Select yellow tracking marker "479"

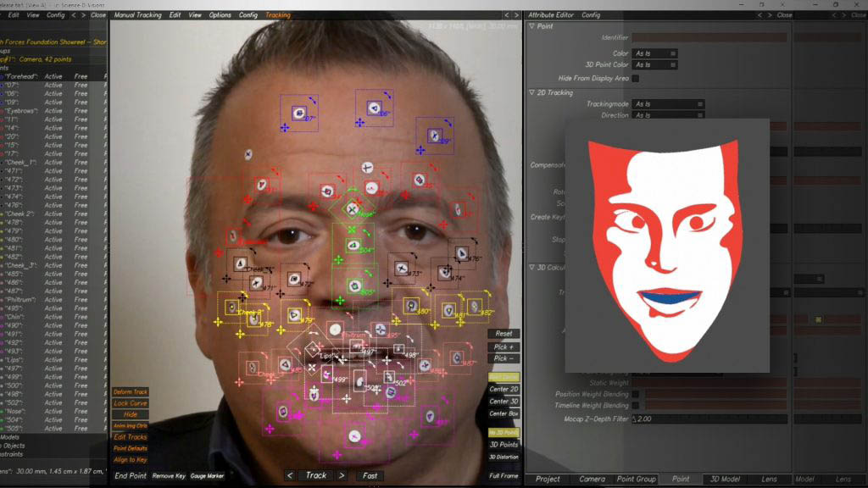point(294,315)
